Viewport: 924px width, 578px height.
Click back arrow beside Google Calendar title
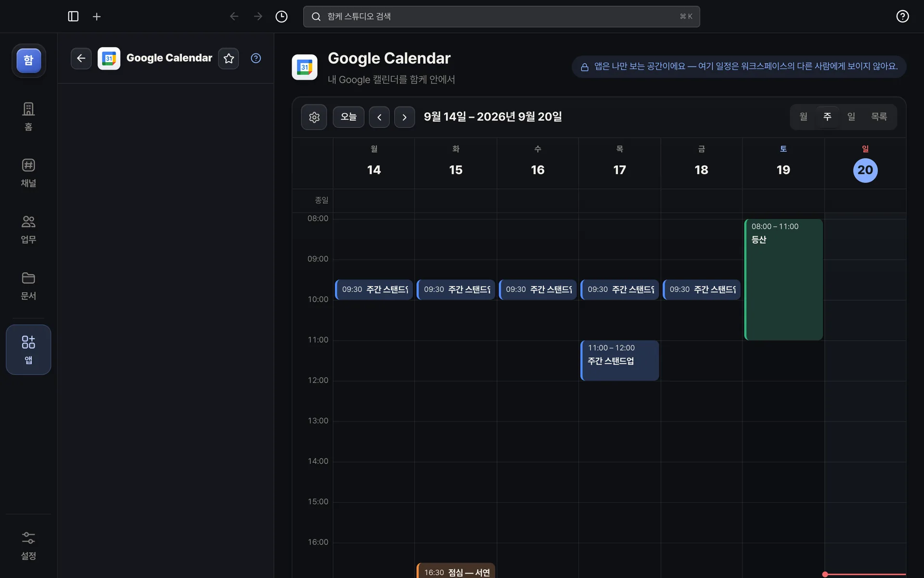point(81,58)
